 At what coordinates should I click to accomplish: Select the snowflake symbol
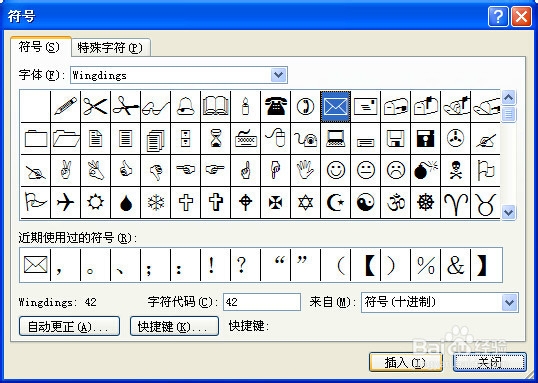pos(155,202)
